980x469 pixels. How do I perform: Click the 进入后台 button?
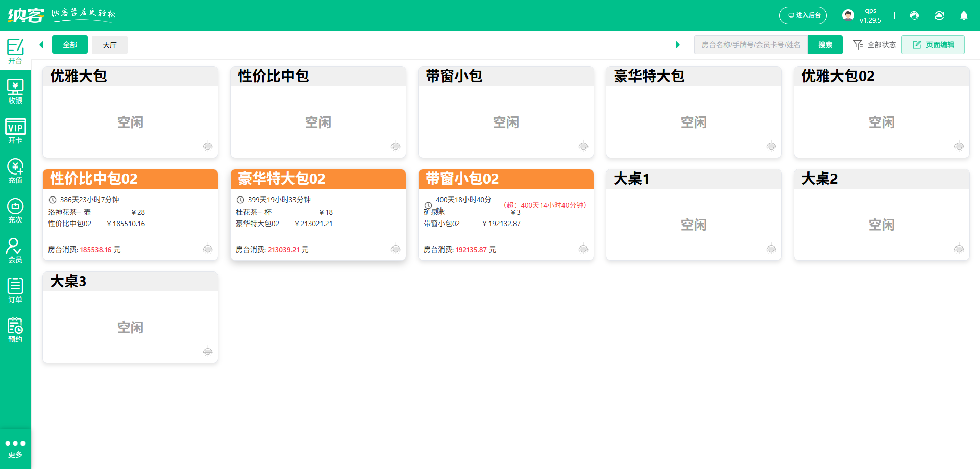click(803, 16)
